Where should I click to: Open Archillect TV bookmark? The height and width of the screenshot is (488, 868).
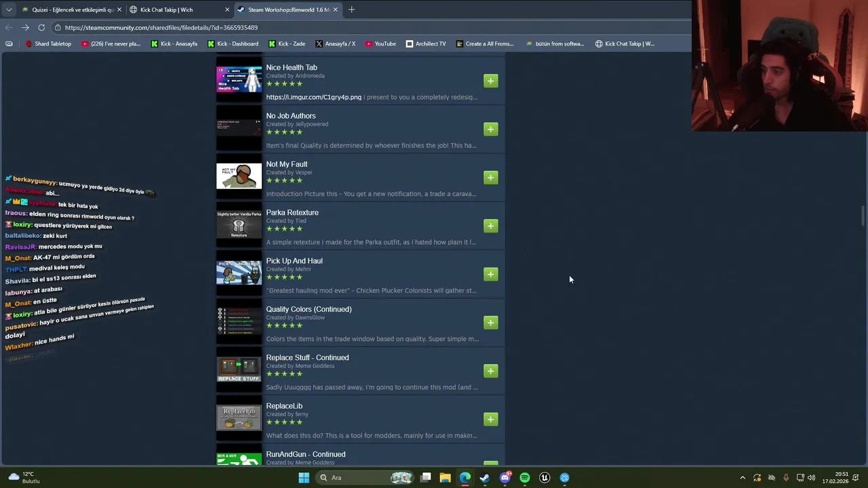click(x=426, y=43)
